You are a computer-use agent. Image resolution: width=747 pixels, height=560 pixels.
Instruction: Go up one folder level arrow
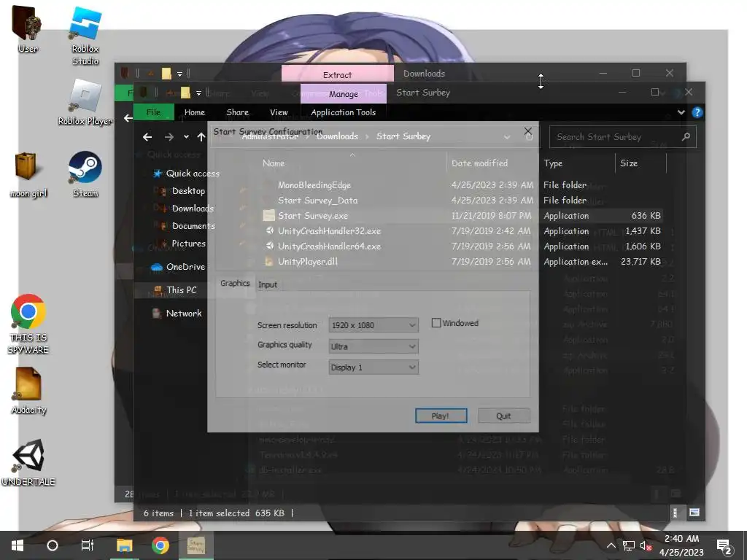201,137
